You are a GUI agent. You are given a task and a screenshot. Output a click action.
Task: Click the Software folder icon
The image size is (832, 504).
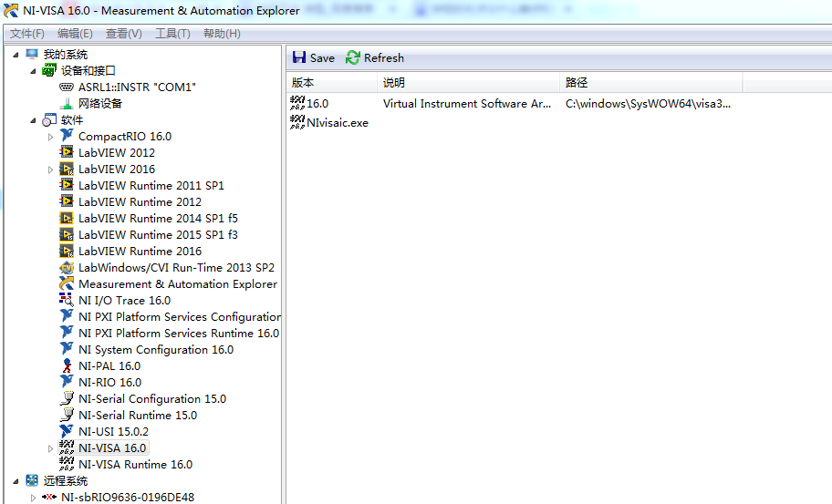tap(49, 119)
